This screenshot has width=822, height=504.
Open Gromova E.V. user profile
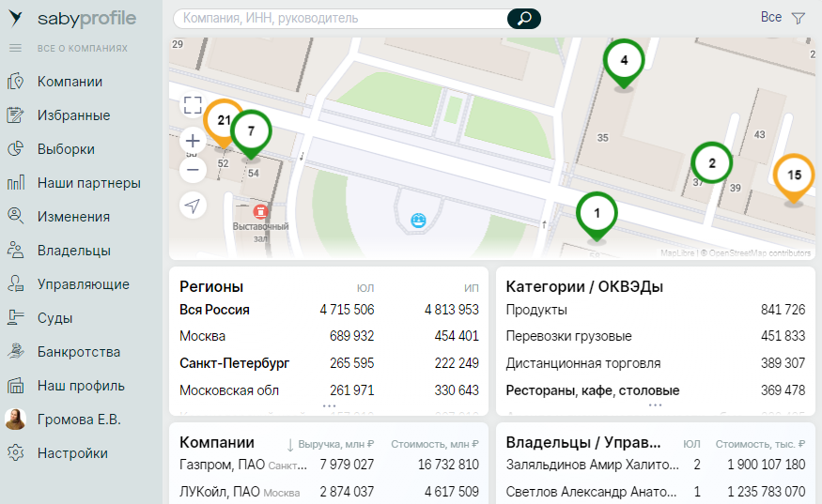point(79,420)
